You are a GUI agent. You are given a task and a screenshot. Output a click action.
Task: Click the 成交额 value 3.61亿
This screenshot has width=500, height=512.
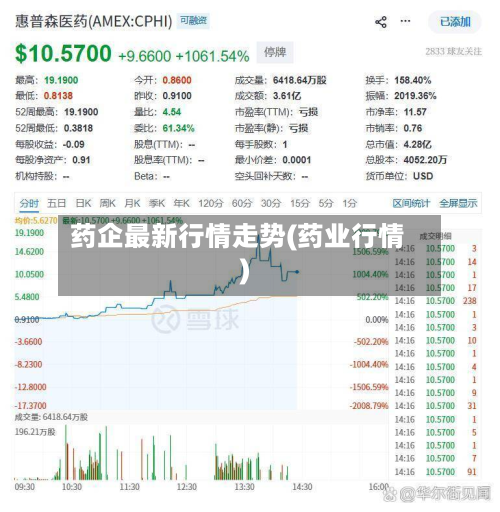(287, 96)
